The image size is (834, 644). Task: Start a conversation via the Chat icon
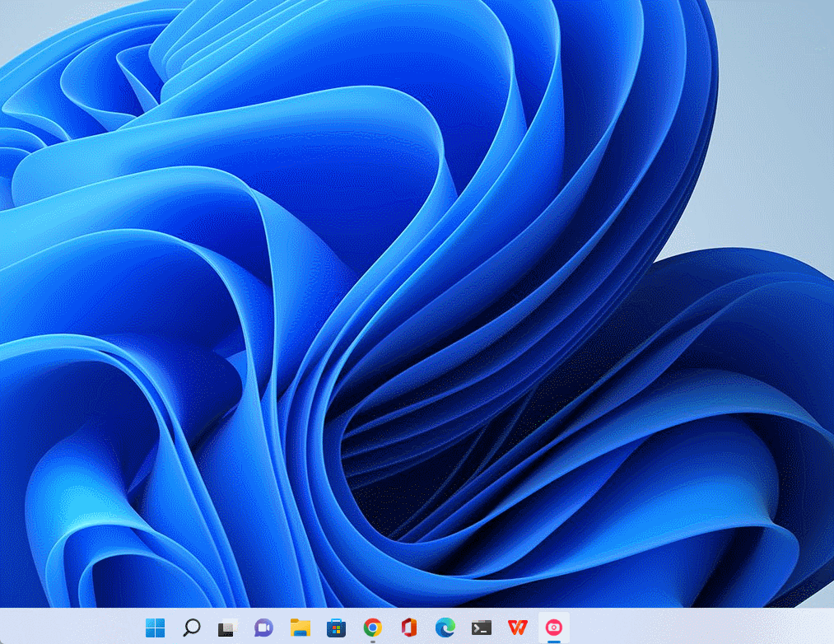[x=262, y=628]
